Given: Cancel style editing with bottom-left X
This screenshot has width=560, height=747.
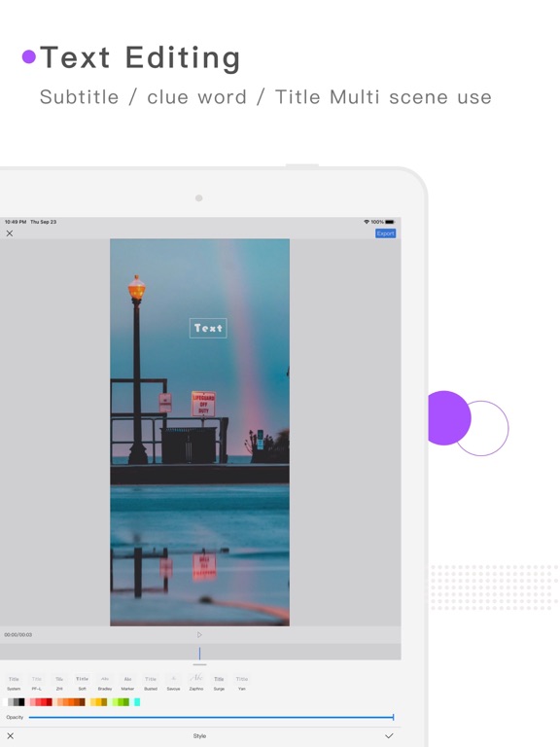Looking at the screenshot, I should tap(10, 736).
